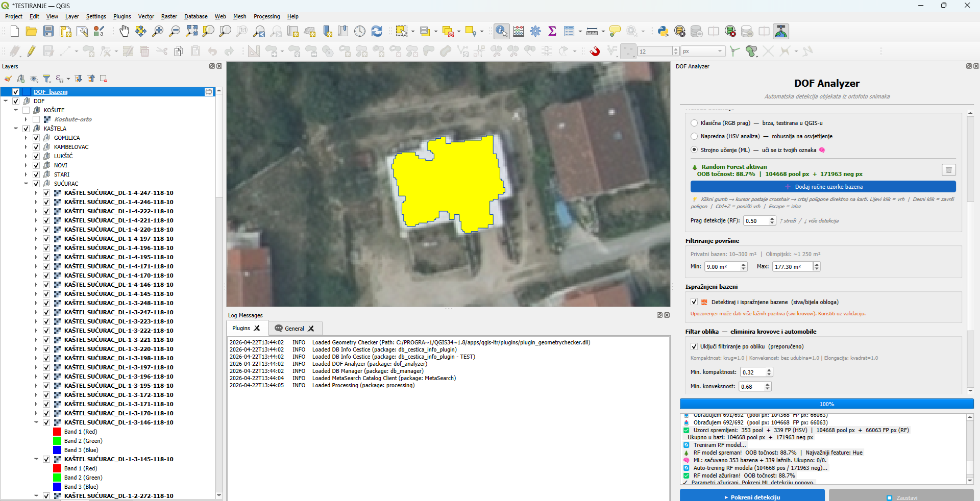
Task: Open the Raster menu
Action: [x=169, y=16]
